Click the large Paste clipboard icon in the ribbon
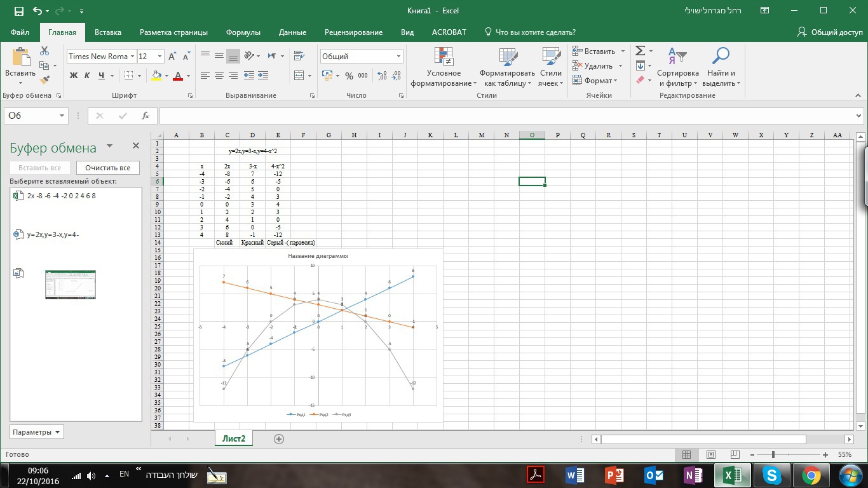This screenshot has width=868, height=488. pos(20,57)
